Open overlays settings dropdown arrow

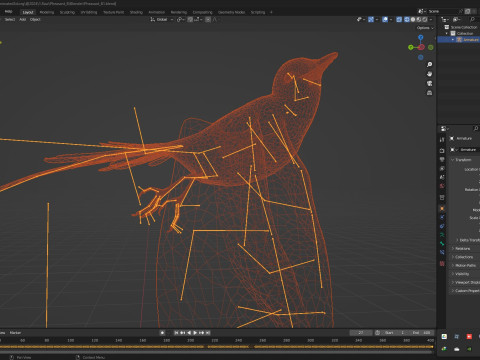[x=391, y=20]
